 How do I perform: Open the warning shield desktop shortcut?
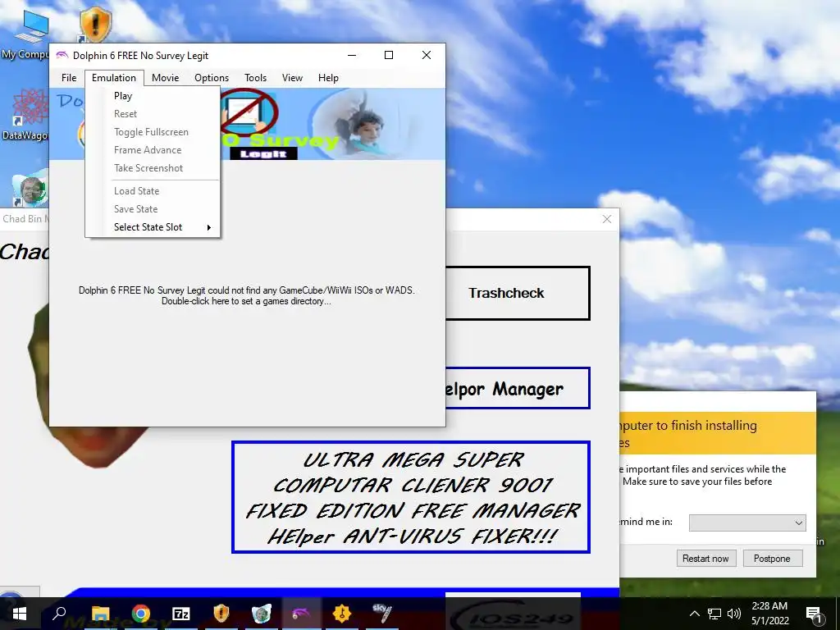click(x=95, y=25)
